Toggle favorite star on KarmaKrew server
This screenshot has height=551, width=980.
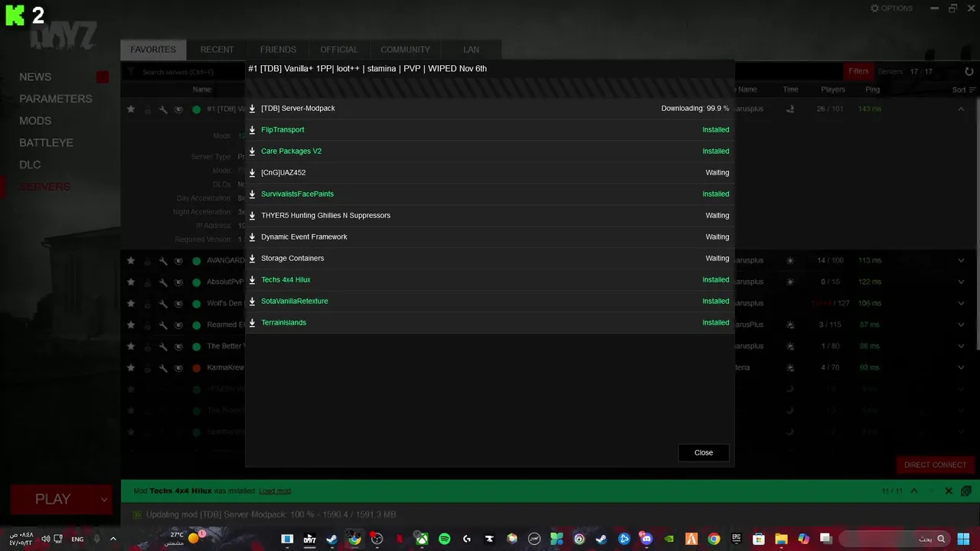(131, 368)
